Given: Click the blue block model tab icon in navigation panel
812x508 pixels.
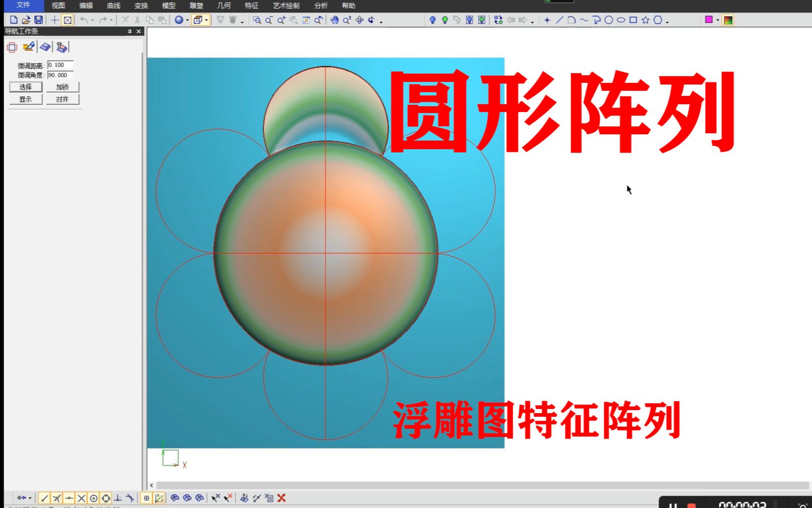Looking at the screenshot, I should [x=46, y=47].
